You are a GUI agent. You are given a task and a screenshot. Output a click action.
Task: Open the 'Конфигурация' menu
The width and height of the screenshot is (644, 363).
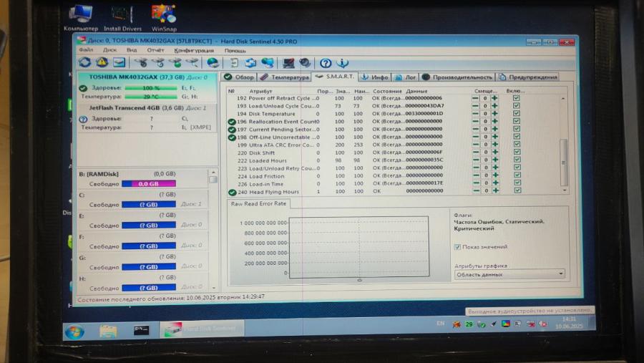(x=194, y=51)
